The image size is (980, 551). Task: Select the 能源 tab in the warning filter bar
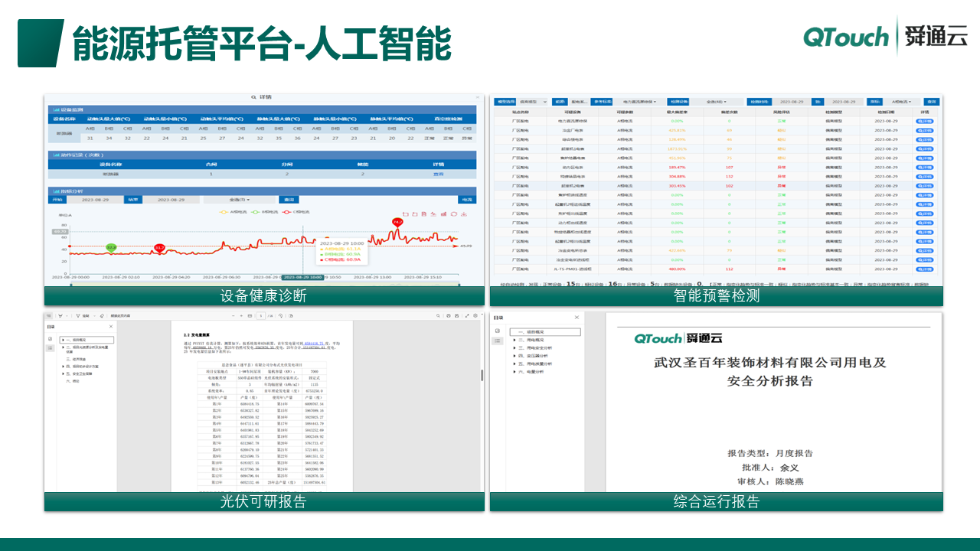click(x=560, y=102)
